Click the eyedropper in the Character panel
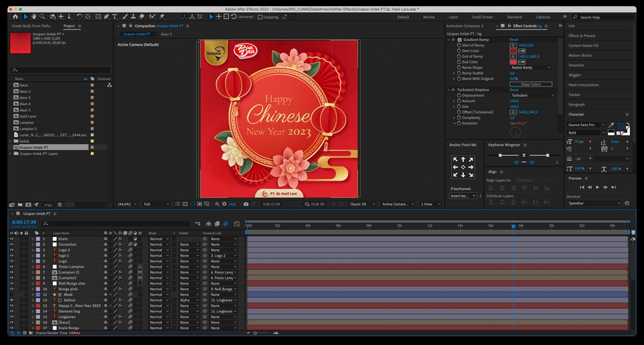 [611, 125]
